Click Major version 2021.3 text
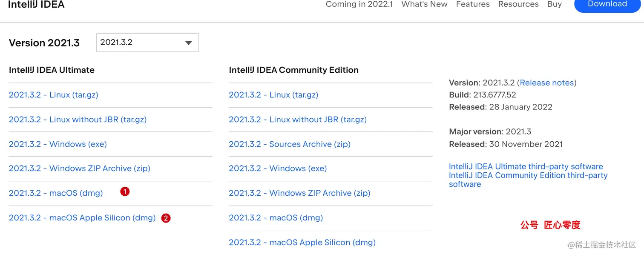The width and height of the screenshot is (644, 257). [x=490, y=132]
